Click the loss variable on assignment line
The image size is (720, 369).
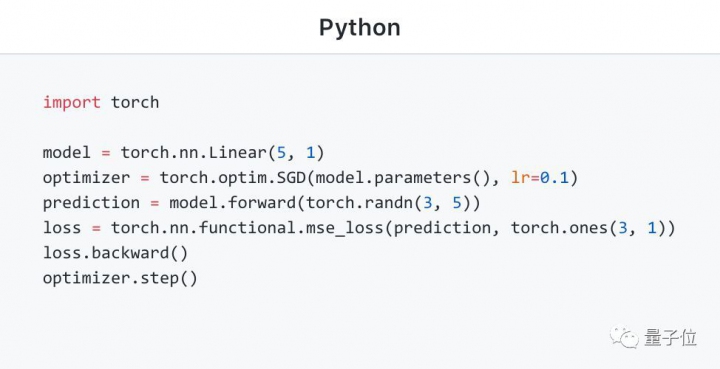pos(62,228)
